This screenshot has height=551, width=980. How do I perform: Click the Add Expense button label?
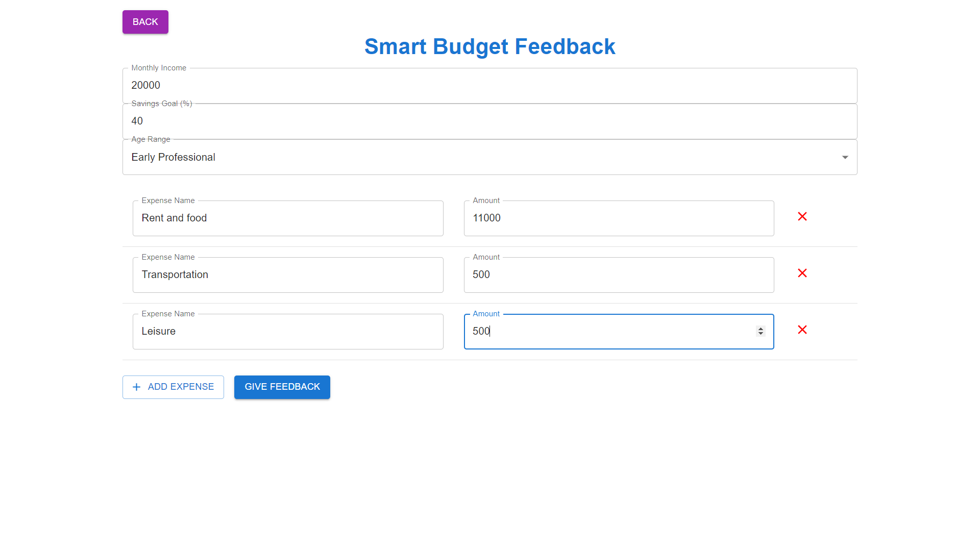pyautogui.click(x=181, y=387)
